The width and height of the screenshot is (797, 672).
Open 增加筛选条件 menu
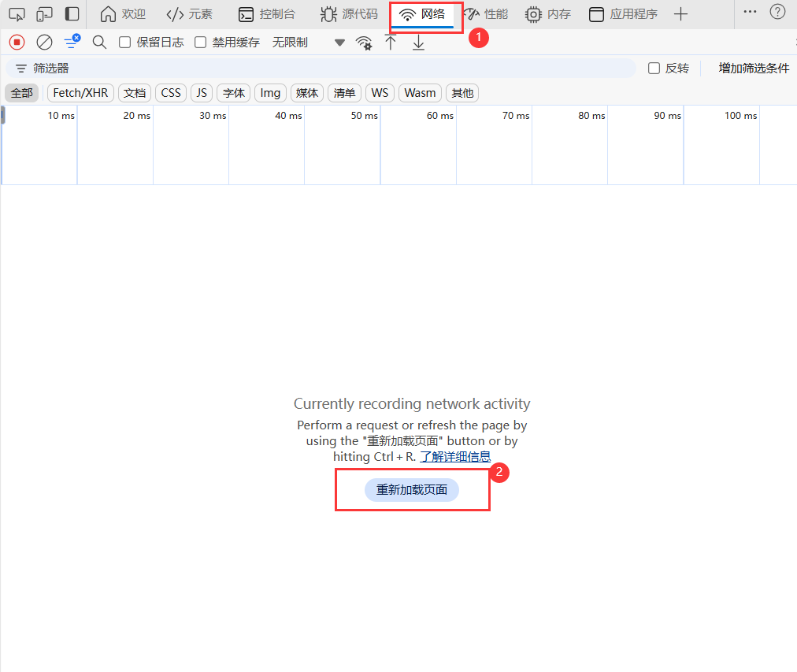point(754,68)
